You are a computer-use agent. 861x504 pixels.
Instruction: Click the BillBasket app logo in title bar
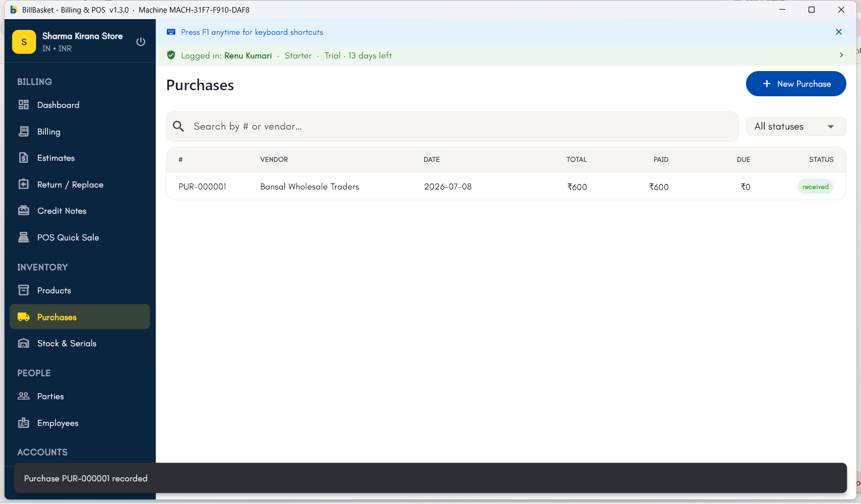(14, 10)
